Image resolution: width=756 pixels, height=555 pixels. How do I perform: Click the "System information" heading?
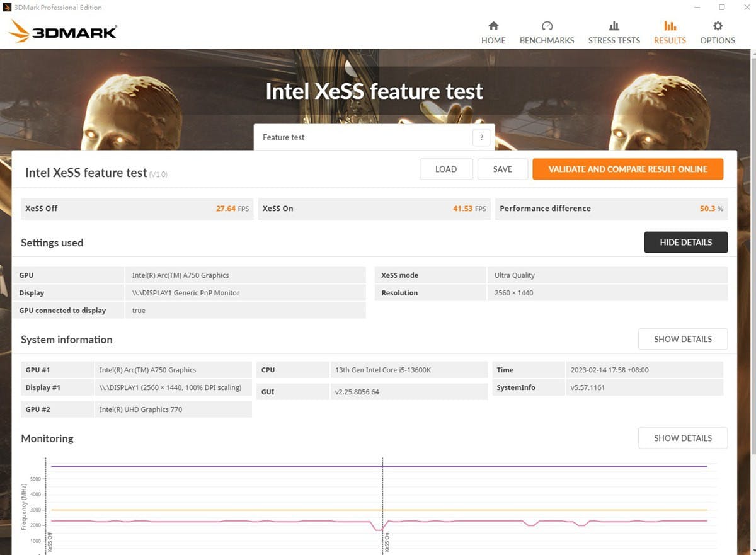(67, 340)
